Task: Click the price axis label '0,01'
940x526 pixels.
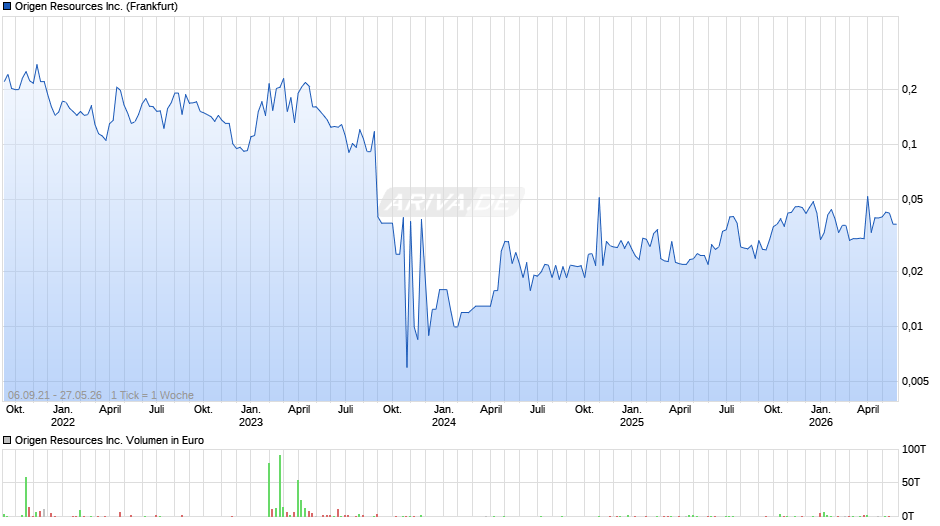Action: coord(912,327)
